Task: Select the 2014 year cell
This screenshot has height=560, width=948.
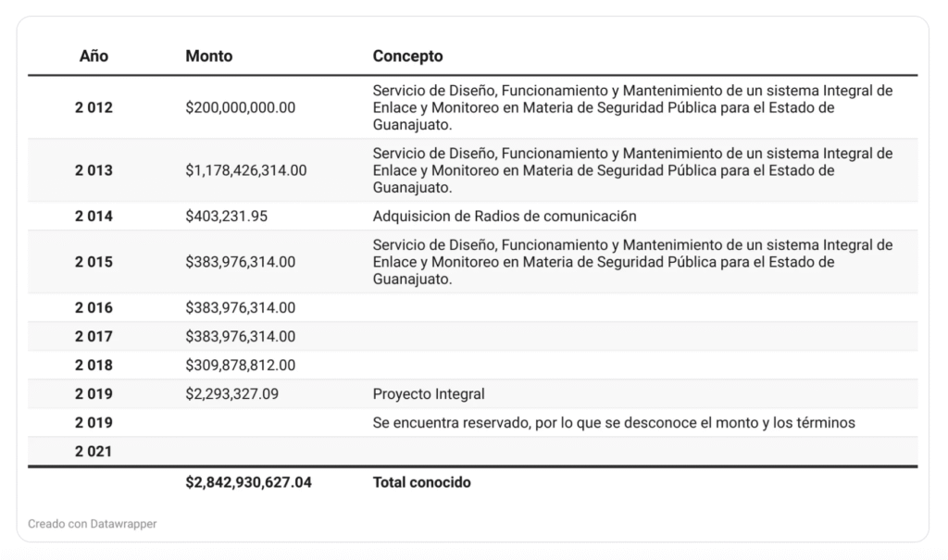Action: pyautogui.click(x=94, y=217)
